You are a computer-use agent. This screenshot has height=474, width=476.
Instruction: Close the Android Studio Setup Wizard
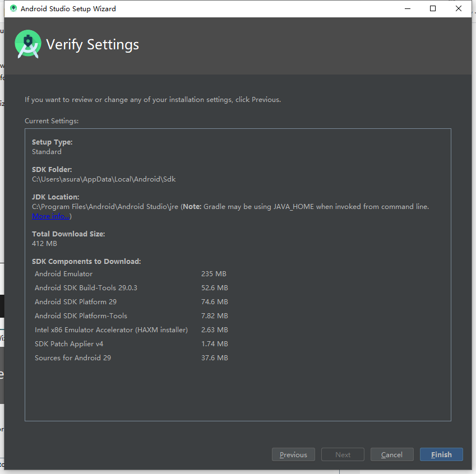click(459, 8)
